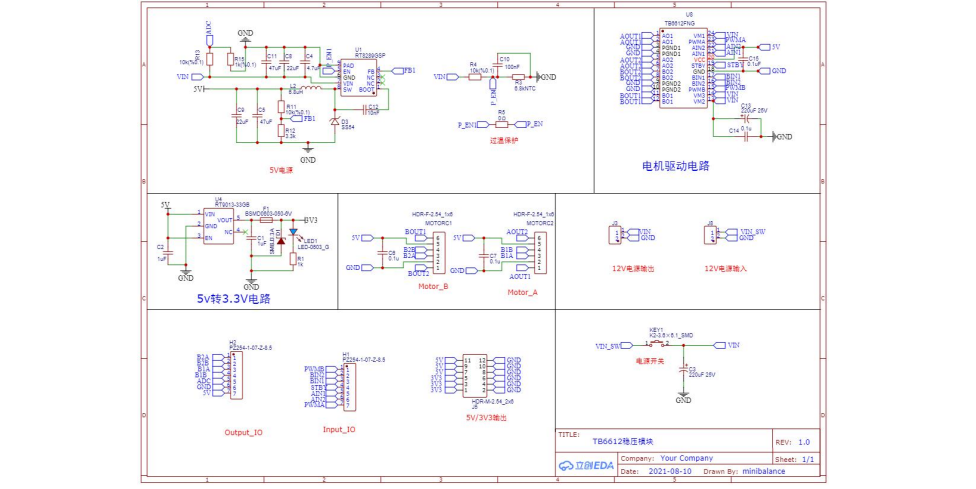Click the KEY1 push switch symbol
The image size is (976, 489).
657,344
